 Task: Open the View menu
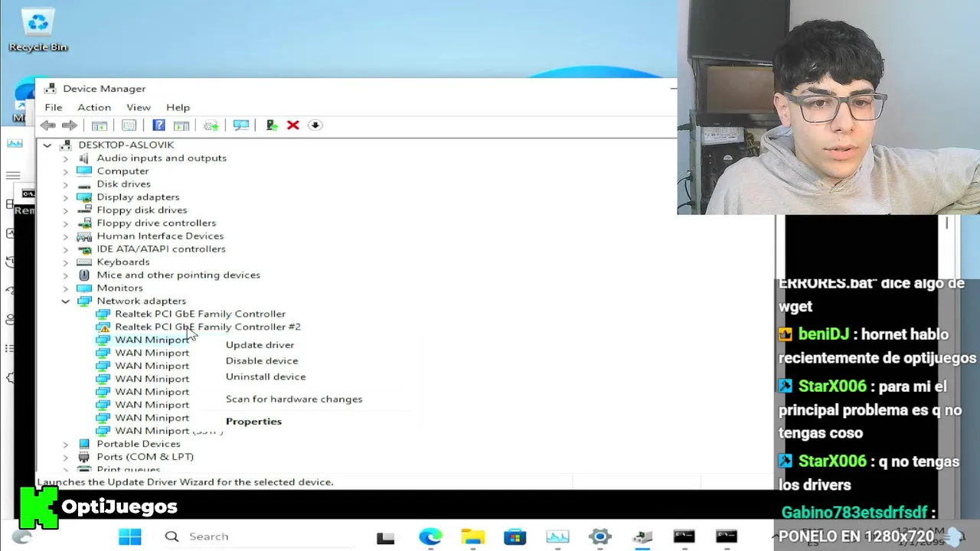tap(139, 107)
